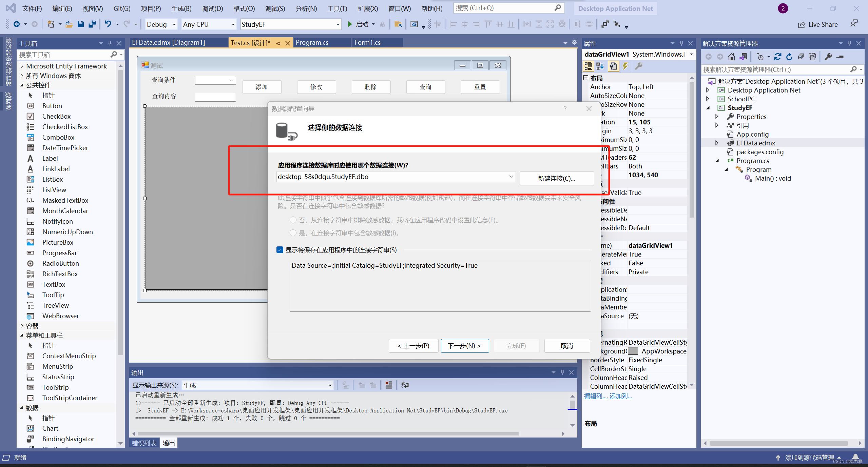Select the exclude sensitive data radio option
The height and width of the screenshot is (467, 868).
[293, 220]
